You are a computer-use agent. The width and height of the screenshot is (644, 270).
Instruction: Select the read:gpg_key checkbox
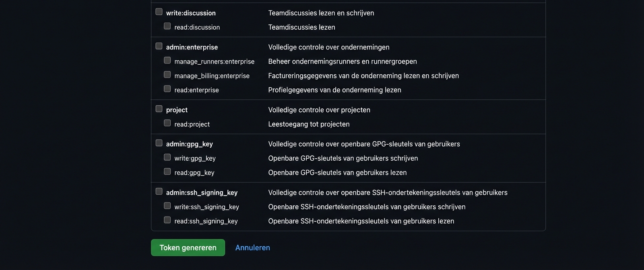[x=167, y=172]
